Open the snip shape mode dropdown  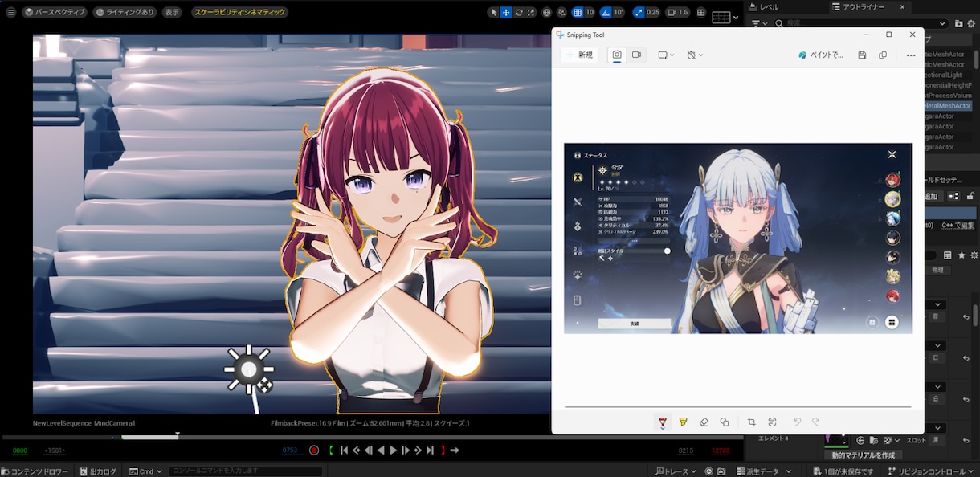coord(667,55)
